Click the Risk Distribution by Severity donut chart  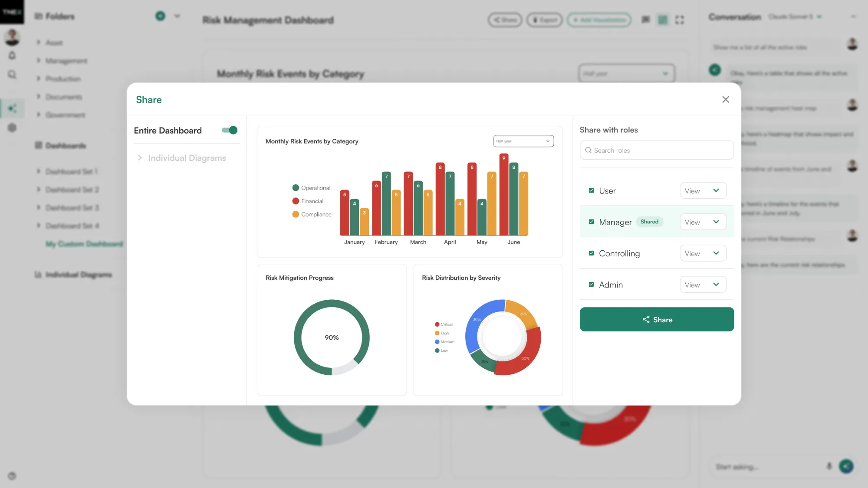point(503,337)
